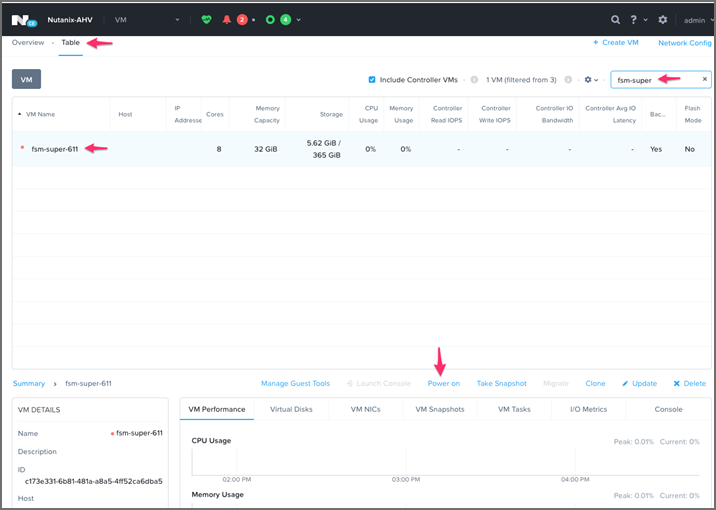The image size is (716, 510).
Task: Click the VM ID value text
Action: tap(94, 481)
